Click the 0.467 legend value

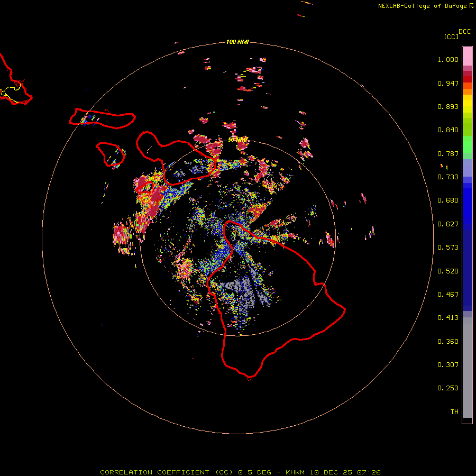pos(448,295)
